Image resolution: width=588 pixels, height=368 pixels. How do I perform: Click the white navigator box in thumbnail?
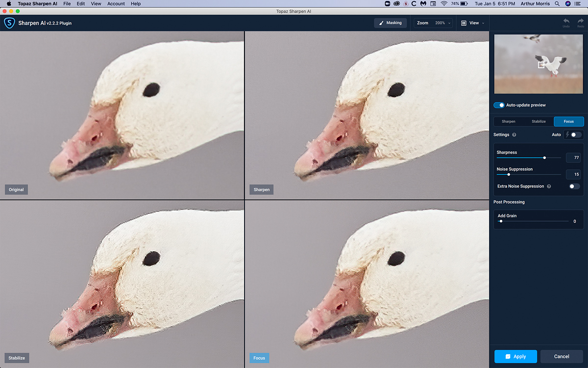pos(541,65)
